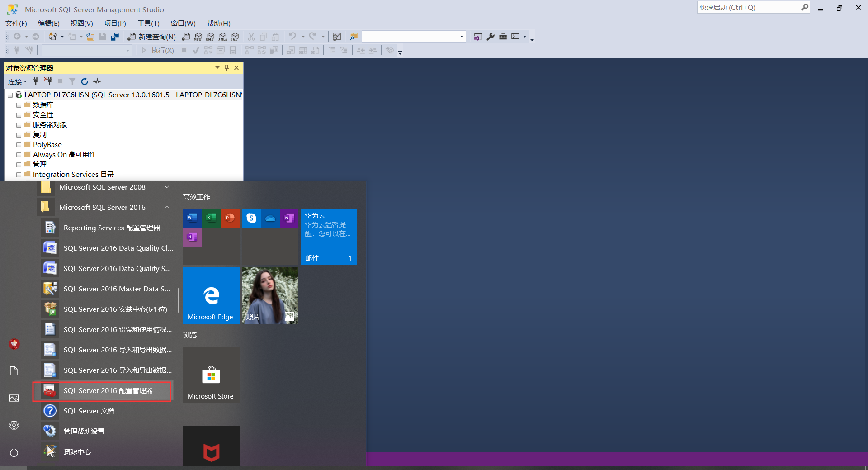This screenshot has width=868, height=470.
Task: Click the MDX query icon
Action: [198, 37]
